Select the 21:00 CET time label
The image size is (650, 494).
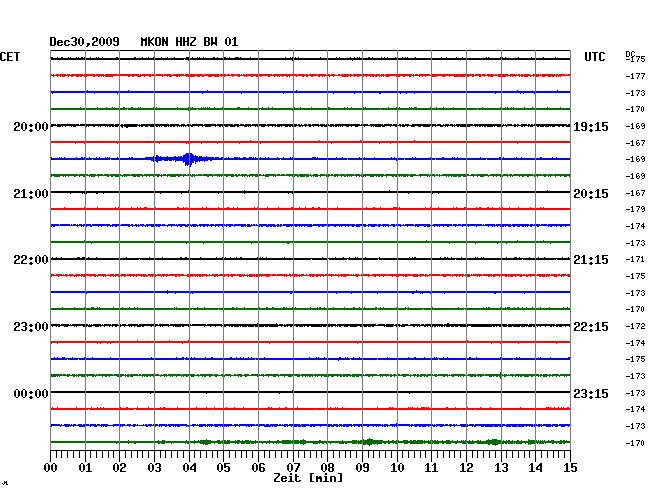pos(31,194)
